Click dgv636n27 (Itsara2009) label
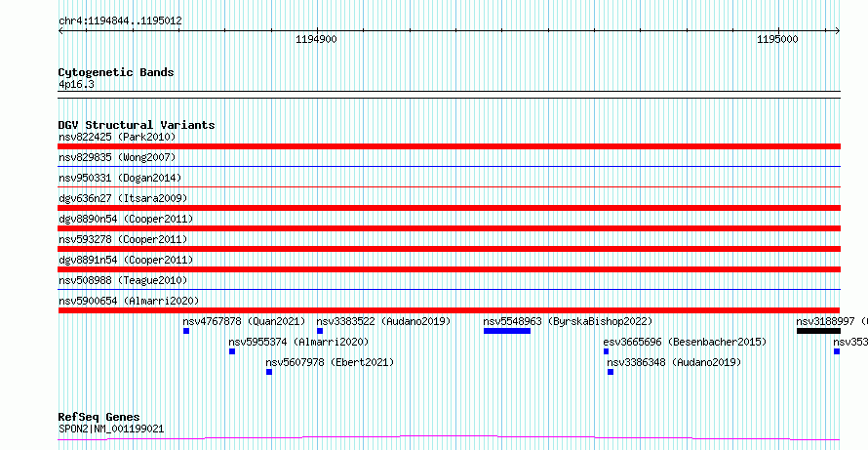868x450 pixels. pos(123,198)
